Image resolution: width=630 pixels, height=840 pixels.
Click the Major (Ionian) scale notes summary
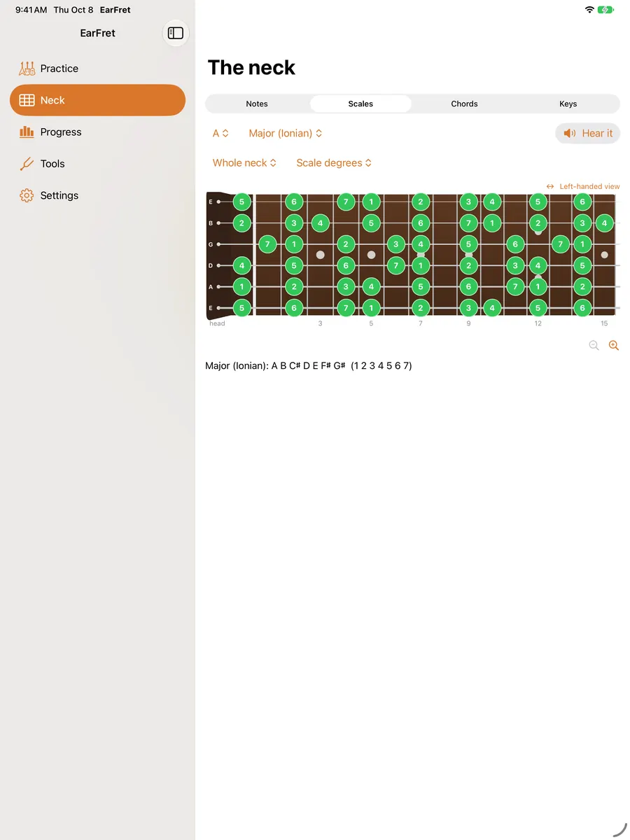click(x=309, y=365)
